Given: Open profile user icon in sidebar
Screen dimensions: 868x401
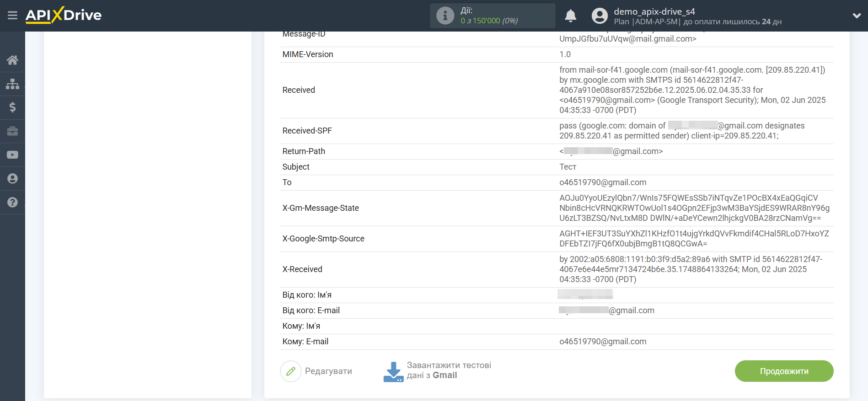Looking at the screenshot, I should click(x=12, y=179).
